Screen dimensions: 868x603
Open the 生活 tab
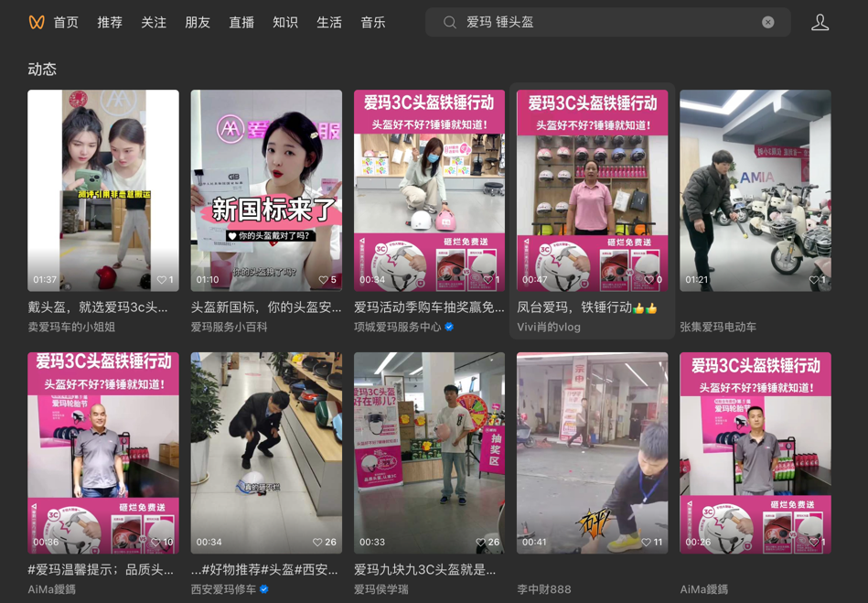click(x=329, y=22)
